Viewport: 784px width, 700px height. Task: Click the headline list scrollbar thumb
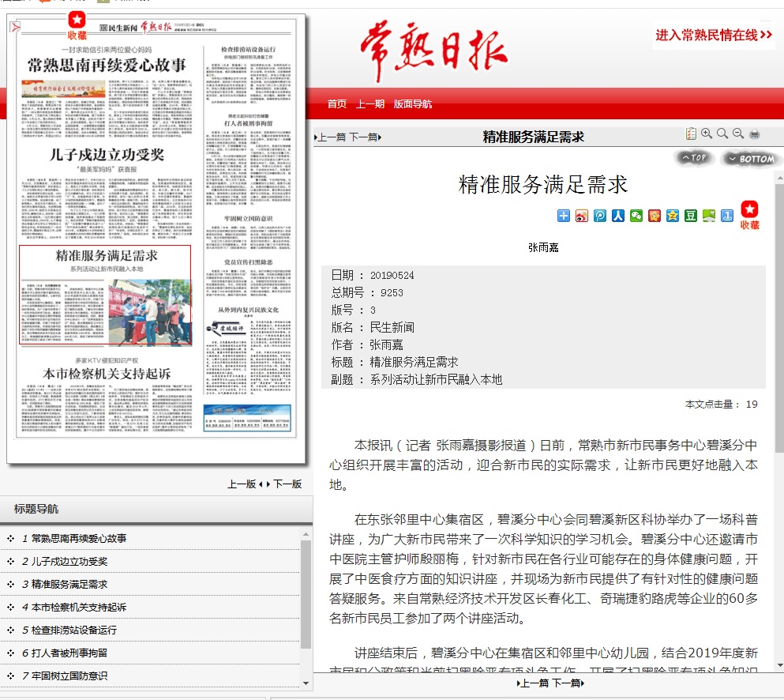[306, 594]
